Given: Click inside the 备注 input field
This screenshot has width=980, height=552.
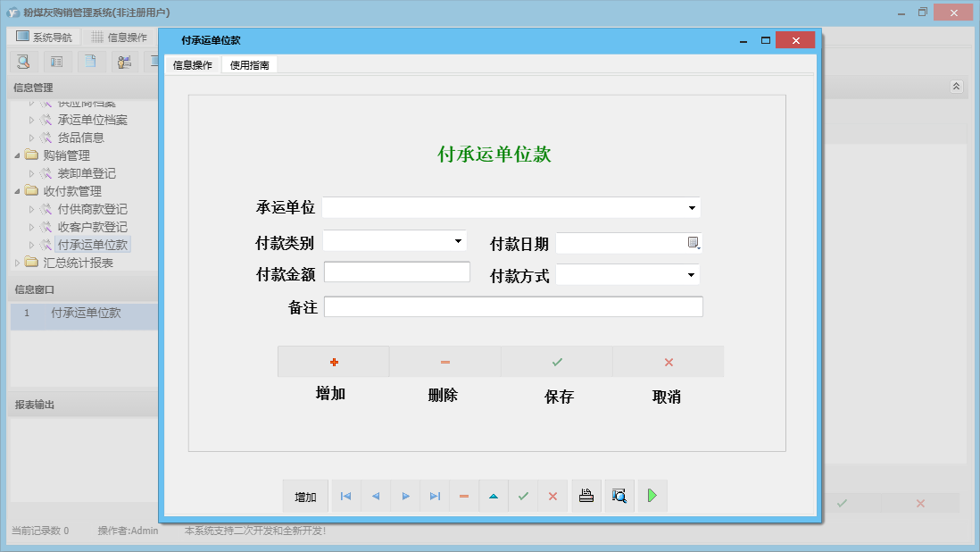Looking at the screenshot, I should pyautogui.click(x=513, y=306).
